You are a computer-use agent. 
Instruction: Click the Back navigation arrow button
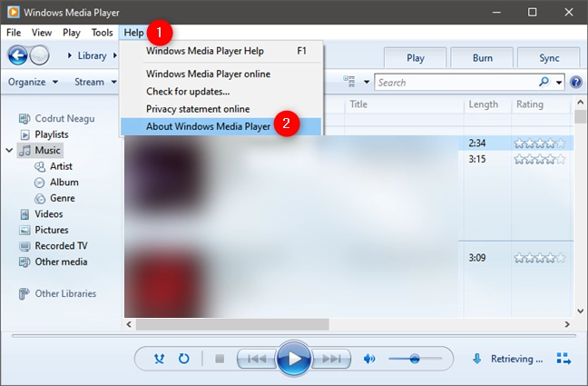[17, 55]
